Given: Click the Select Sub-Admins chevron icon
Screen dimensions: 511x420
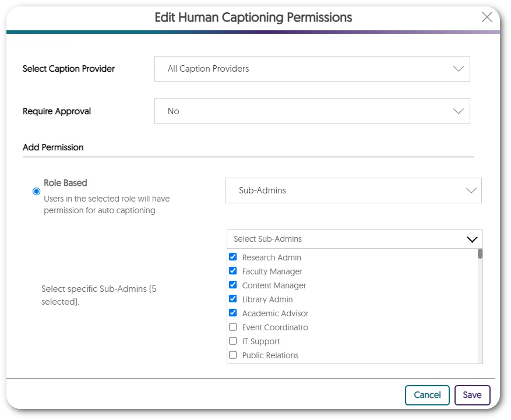Looking at the screenshot, I should [472, 239].
